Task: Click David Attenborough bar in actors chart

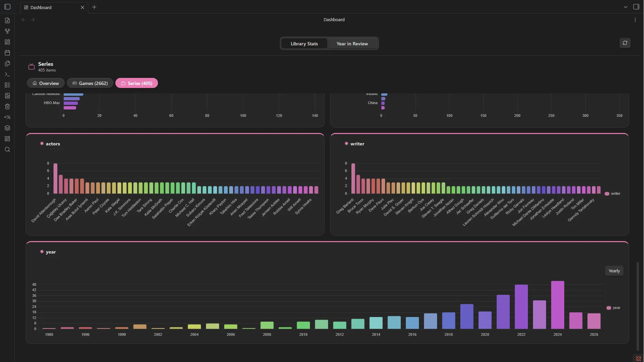Action: (x=55, y=179)
